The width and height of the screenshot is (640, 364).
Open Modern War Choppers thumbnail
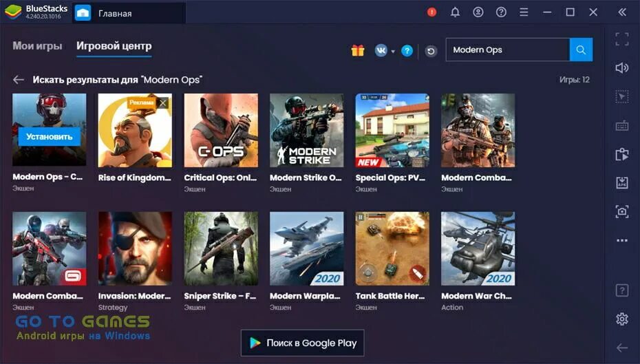pyautogui.click(x=478, y=248)
